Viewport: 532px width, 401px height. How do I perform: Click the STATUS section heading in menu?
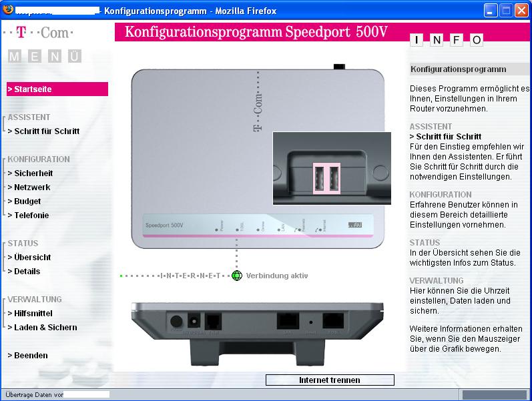(x=23, y=244)
